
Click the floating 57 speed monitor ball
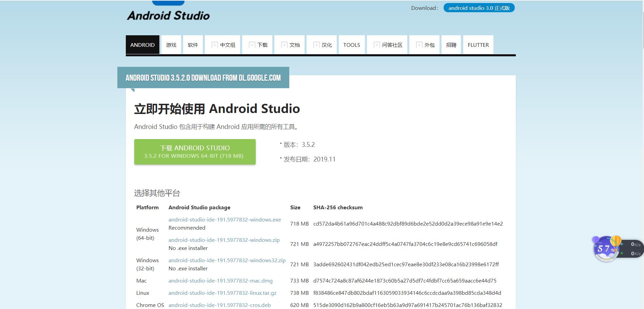[x=606, y=249]
